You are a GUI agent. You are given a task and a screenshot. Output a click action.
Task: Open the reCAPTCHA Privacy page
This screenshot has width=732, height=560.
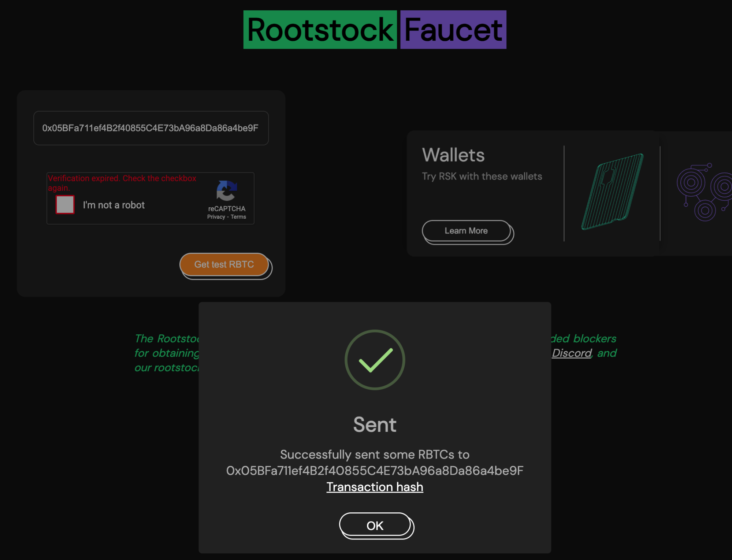tap(216, 216)
